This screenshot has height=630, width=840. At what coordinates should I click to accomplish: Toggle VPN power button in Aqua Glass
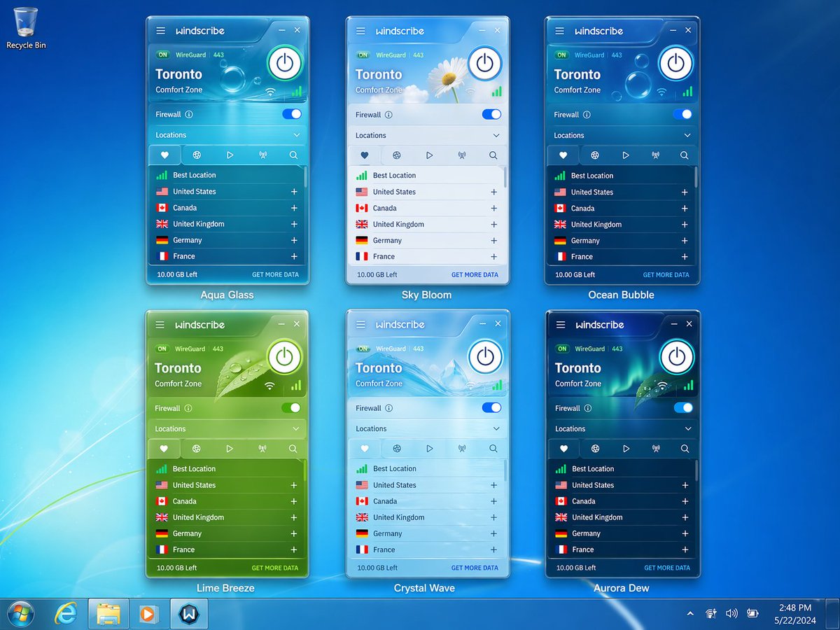pos(284,64)
